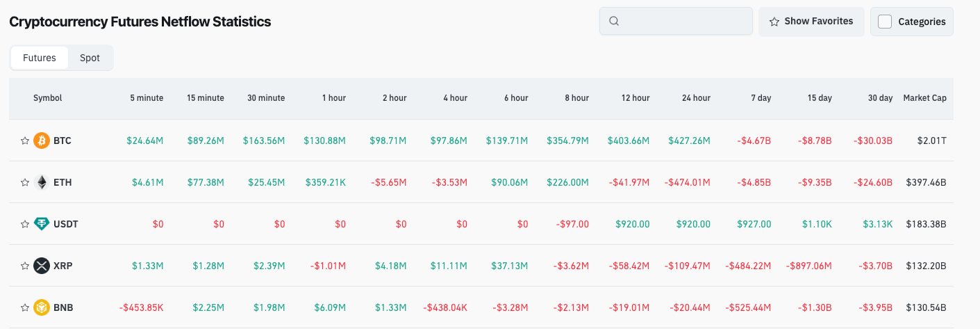Sort by the 15 day column header
The height and width of the screenshot is (329, 980).
pyautogui.click(x=820, y=98)
